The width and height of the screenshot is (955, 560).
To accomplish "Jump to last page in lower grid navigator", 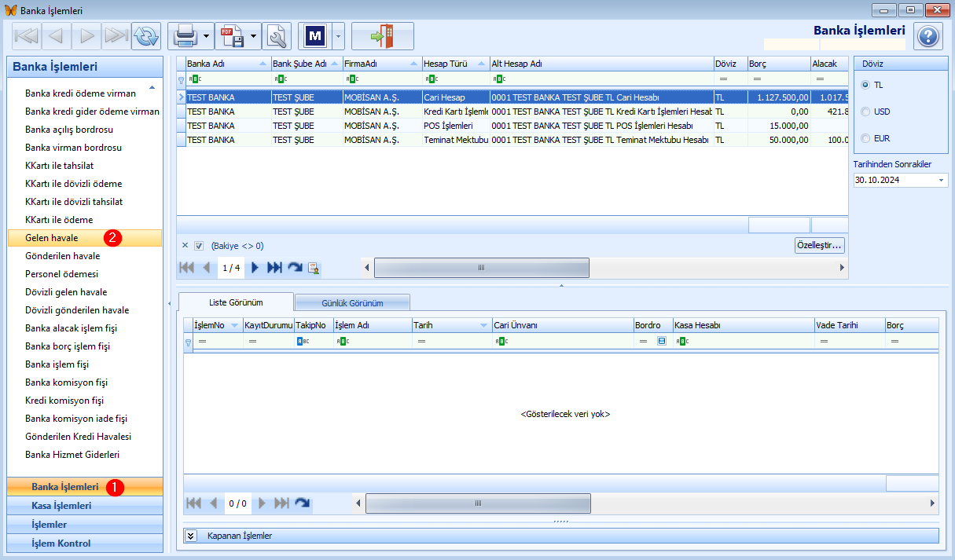I will tap(281, 503).
